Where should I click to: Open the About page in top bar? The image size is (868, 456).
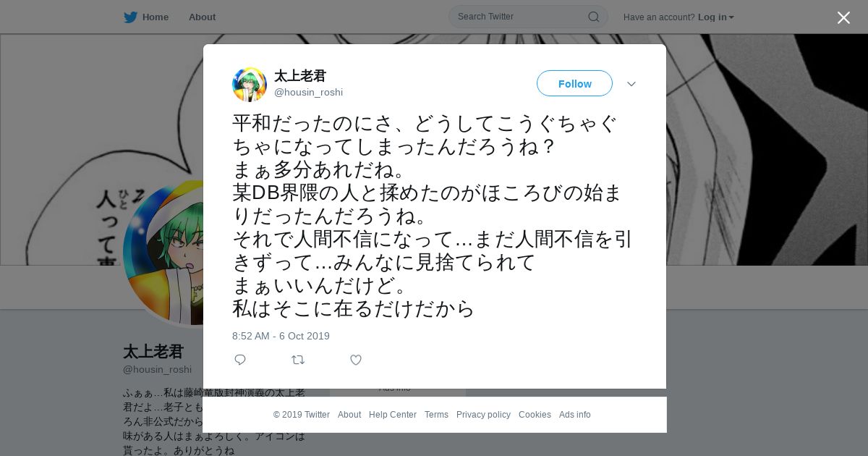point(202,17)
